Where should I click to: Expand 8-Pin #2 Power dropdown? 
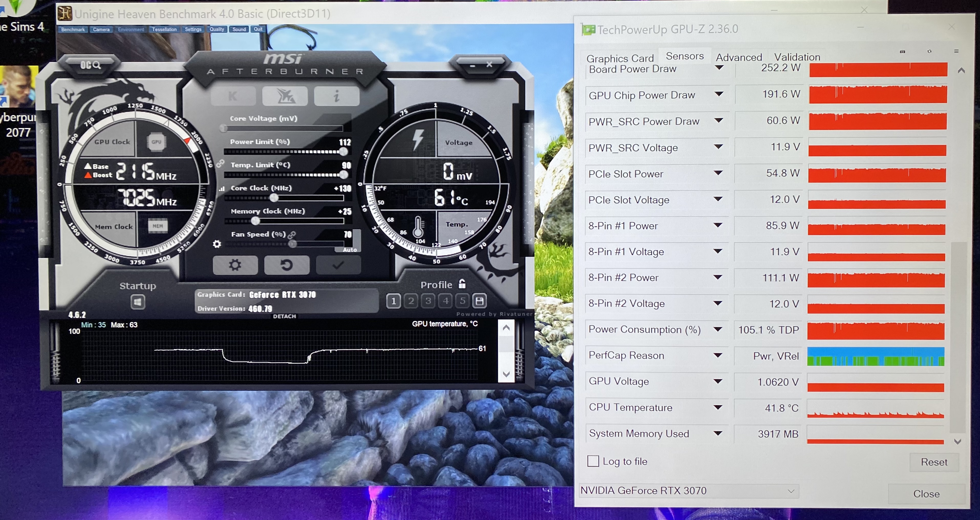click(718, 277)
